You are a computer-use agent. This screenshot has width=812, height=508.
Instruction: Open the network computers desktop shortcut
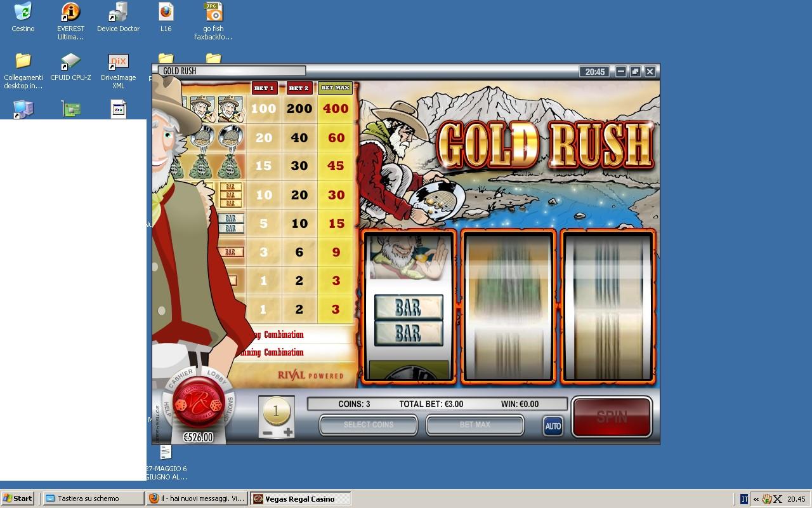tap(23, 109)
